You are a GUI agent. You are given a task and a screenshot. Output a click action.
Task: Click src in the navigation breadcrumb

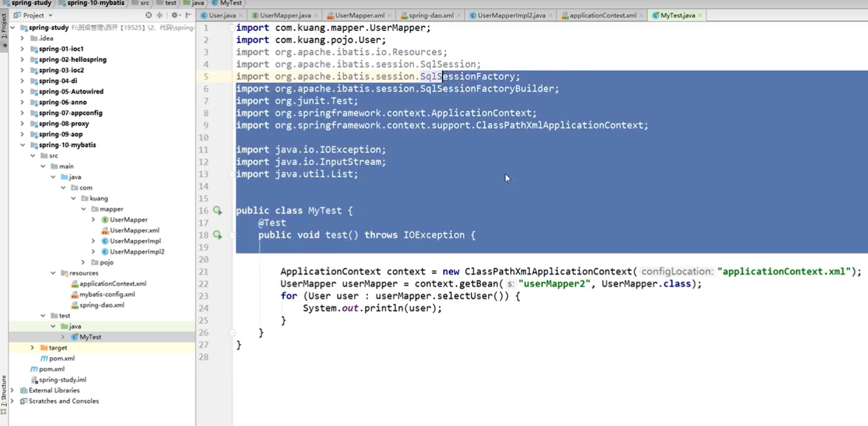coord(140,3)
